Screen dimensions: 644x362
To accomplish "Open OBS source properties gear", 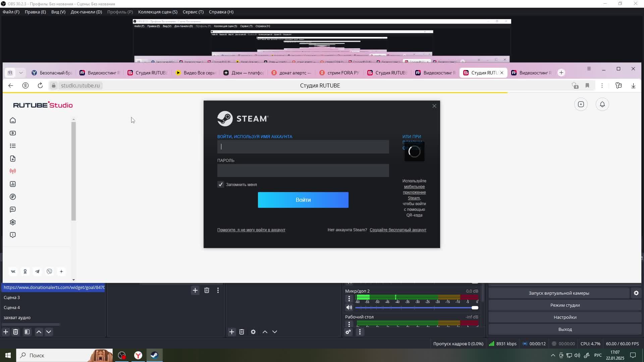I will point(253,332).
